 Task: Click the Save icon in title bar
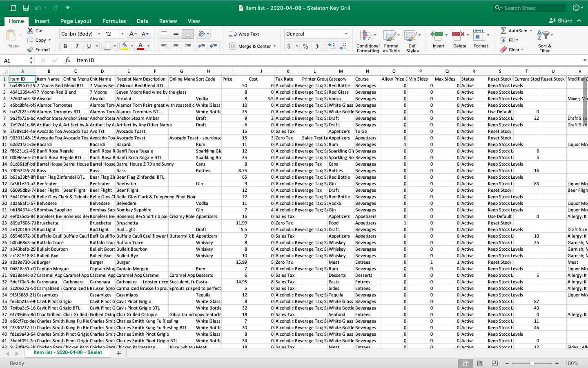(x=26, y=8)
